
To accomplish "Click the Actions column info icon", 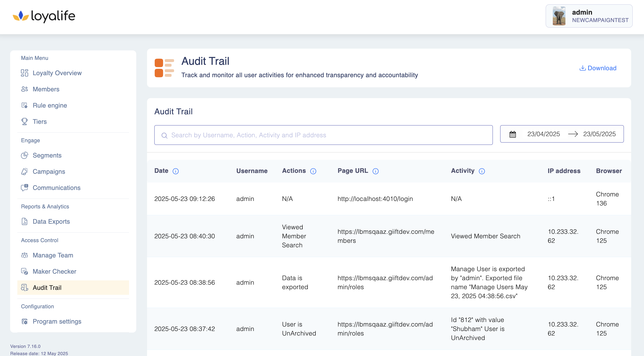I will 313,171.
